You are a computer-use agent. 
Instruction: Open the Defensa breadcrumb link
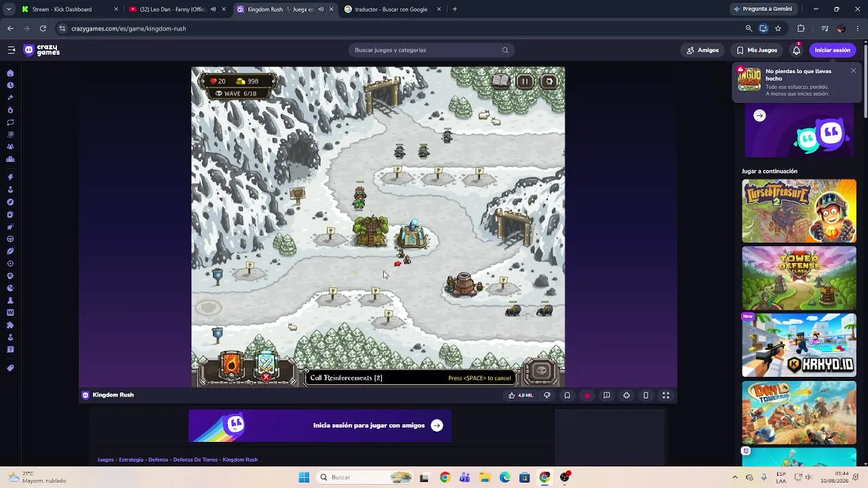pyautogui.click(x=158, y=460)
